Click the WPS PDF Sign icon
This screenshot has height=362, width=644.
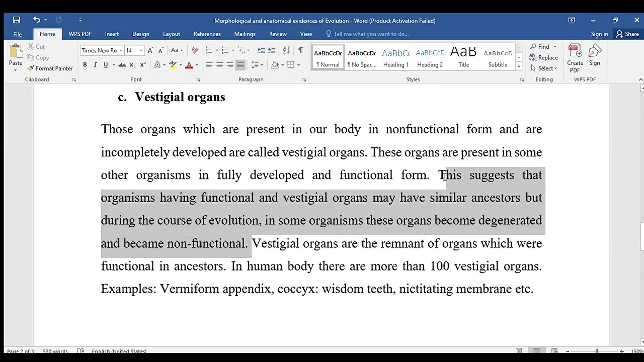tap(595, 55)
